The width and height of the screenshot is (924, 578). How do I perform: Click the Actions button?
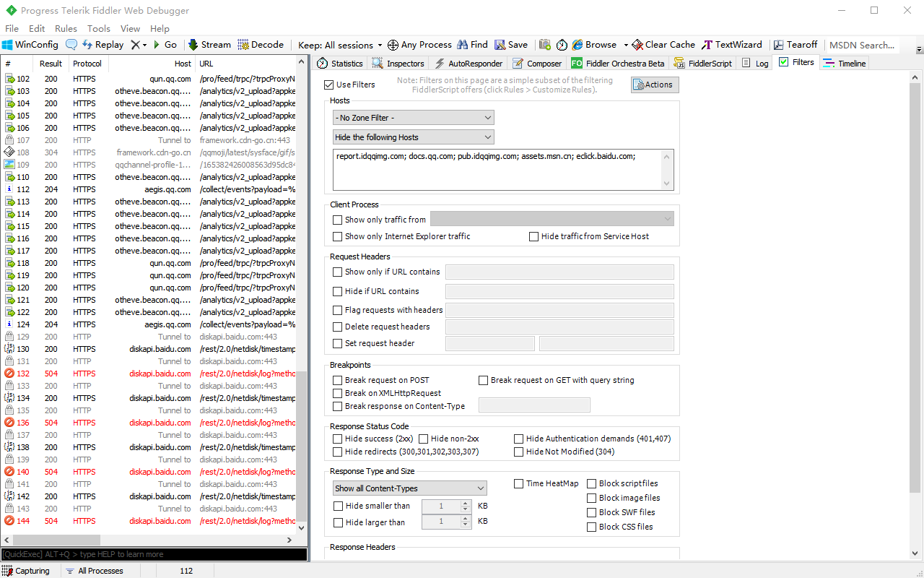tap(655, 85)
